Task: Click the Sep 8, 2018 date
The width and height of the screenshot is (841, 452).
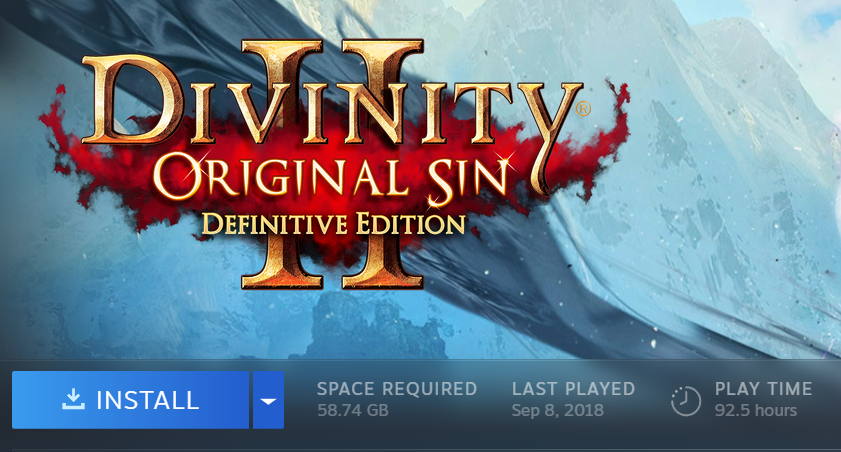Action: 557,410
